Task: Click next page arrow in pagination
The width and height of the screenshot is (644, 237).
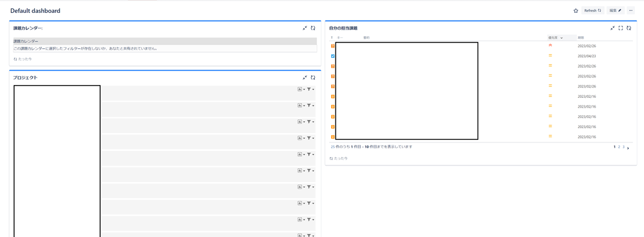Action: click(x=629, y=147)
